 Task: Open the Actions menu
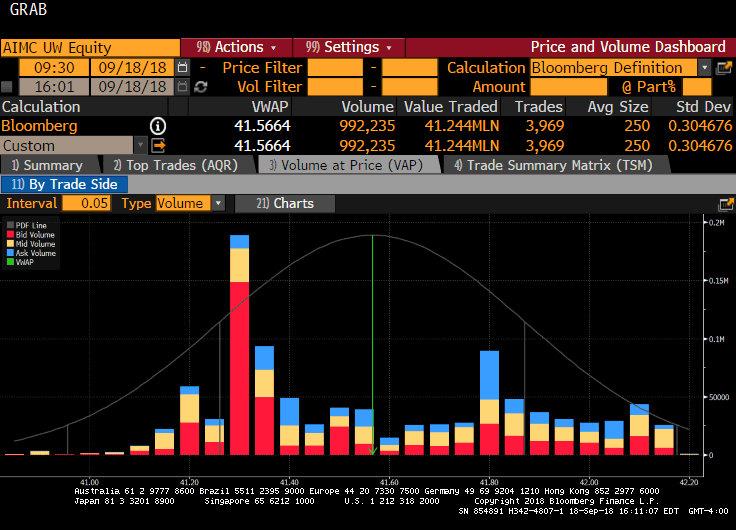coord(236,47)
